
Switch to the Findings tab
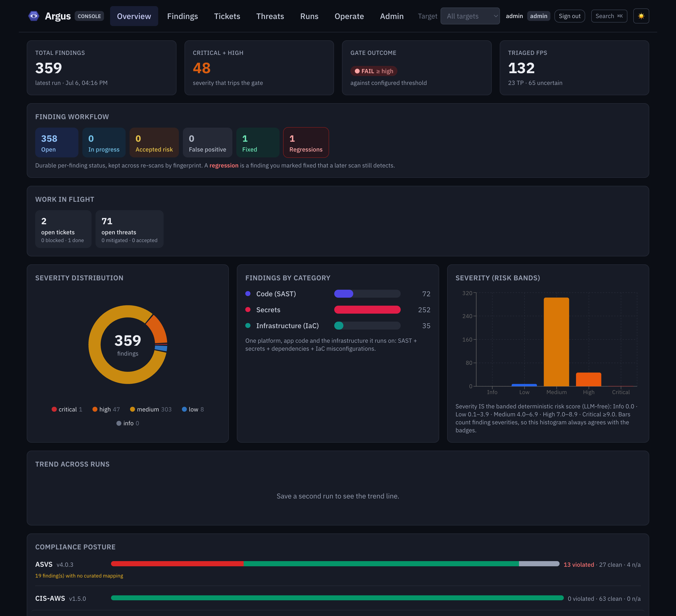pyautogui.click(x=182, y=16)
